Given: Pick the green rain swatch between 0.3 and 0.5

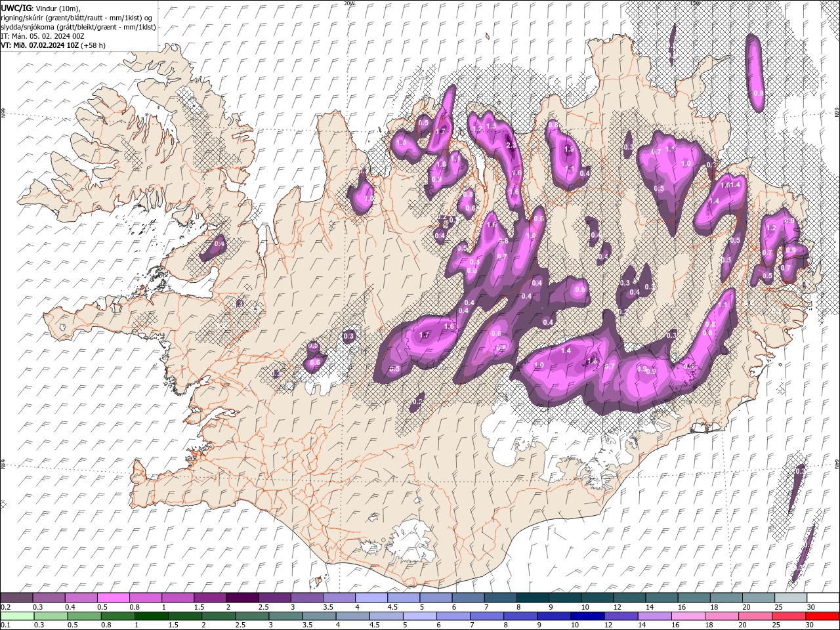Looking at the screenshot, I should [x=51, y=616].
